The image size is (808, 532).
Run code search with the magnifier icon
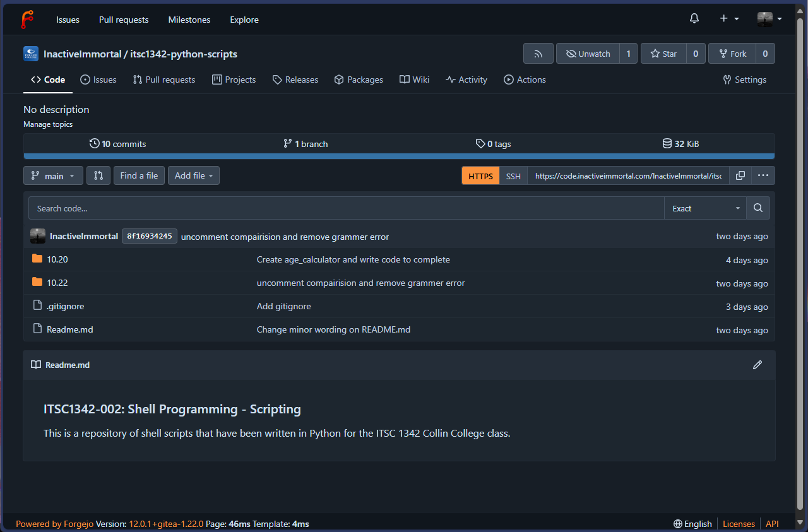(757, 207)
